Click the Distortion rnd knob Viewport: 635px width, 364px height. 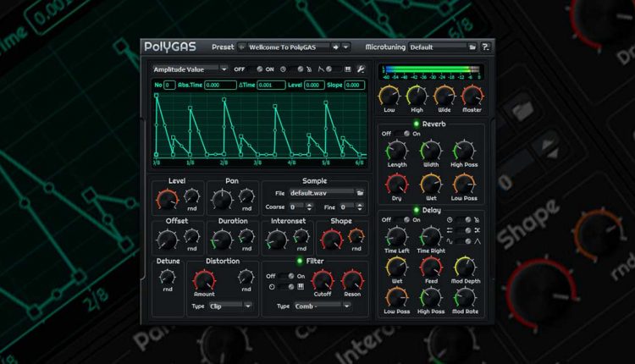[246, 277]
